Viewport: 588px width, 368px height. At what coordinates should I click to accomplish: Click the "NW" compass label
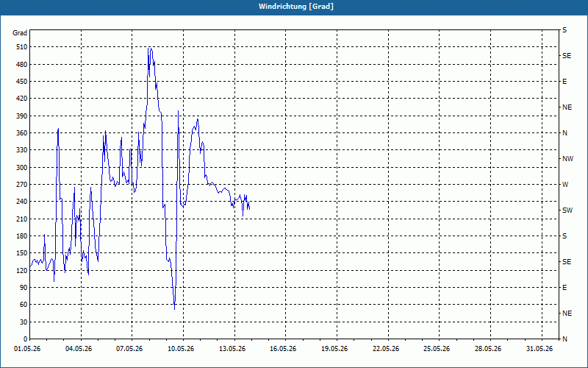pos(567,159)
